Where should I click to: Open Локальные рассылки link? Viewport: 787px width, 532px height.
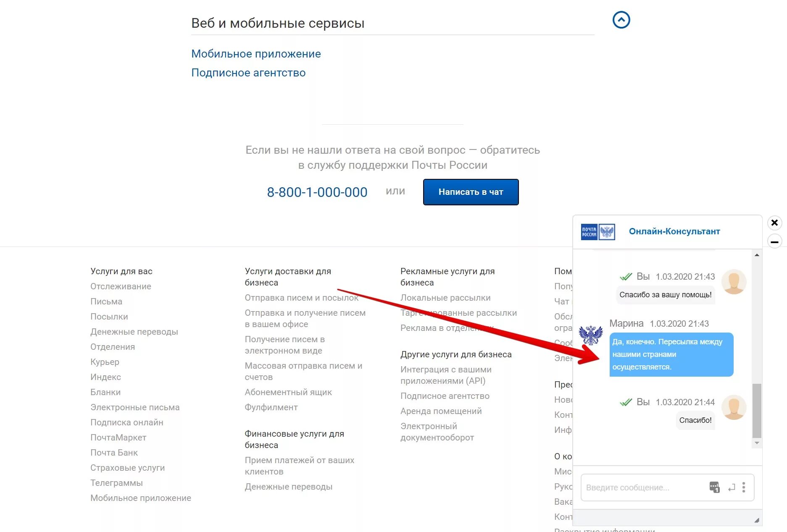click(x=445, y=298)
